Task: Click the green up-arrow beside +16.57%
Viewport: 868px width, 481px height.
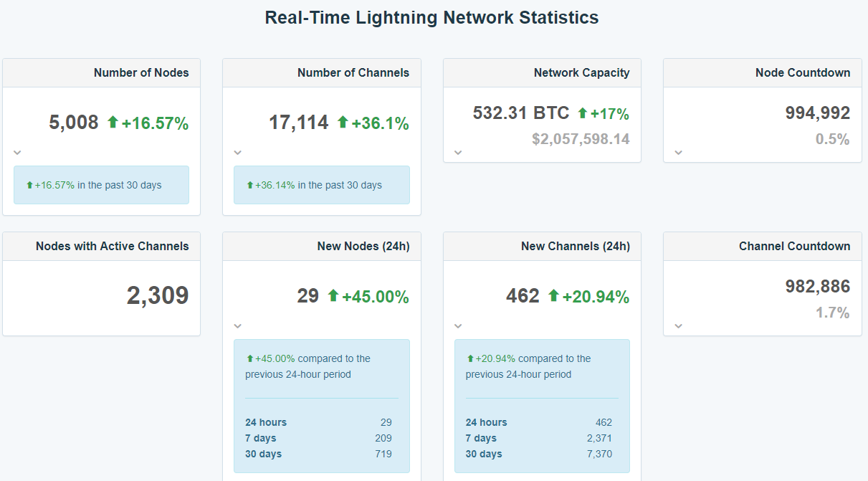Action: click(113, 122)
